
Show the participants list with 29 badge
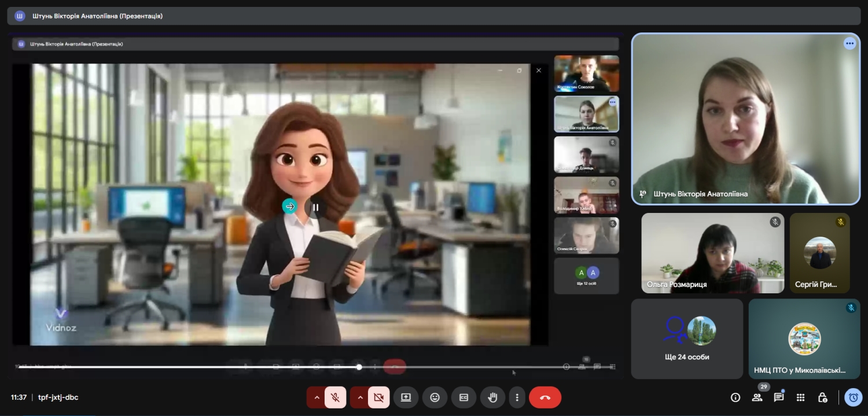757,397
